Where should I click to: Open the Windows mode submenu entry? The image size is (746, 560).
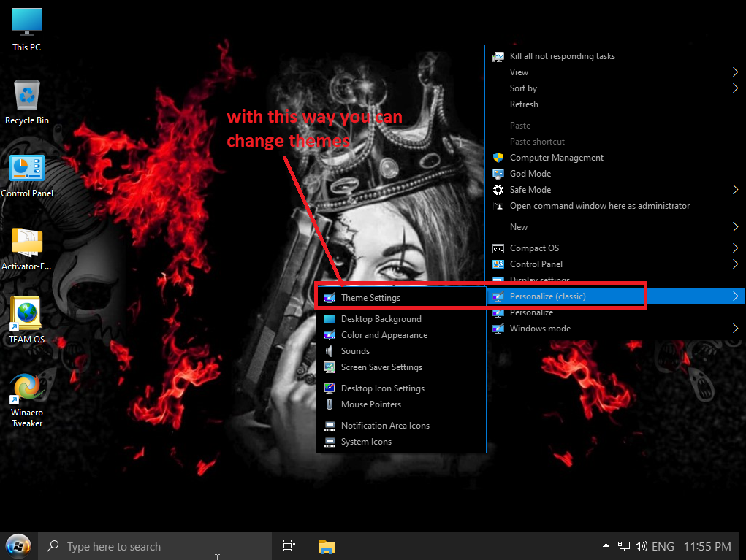[615, 329]
